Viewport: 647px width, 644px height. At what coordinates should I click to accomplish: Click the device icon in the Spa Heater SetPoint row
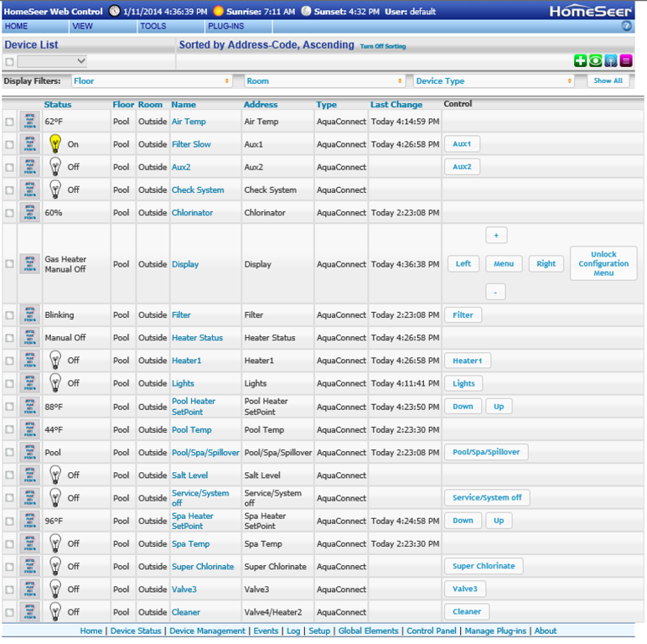(x=29, y=521)
